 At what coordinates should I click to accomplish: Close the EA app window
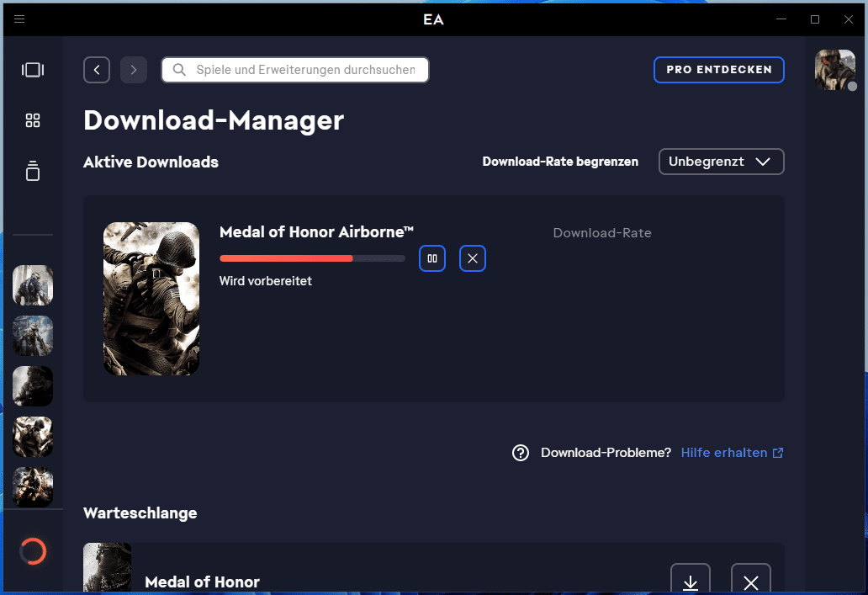[849, 19]
